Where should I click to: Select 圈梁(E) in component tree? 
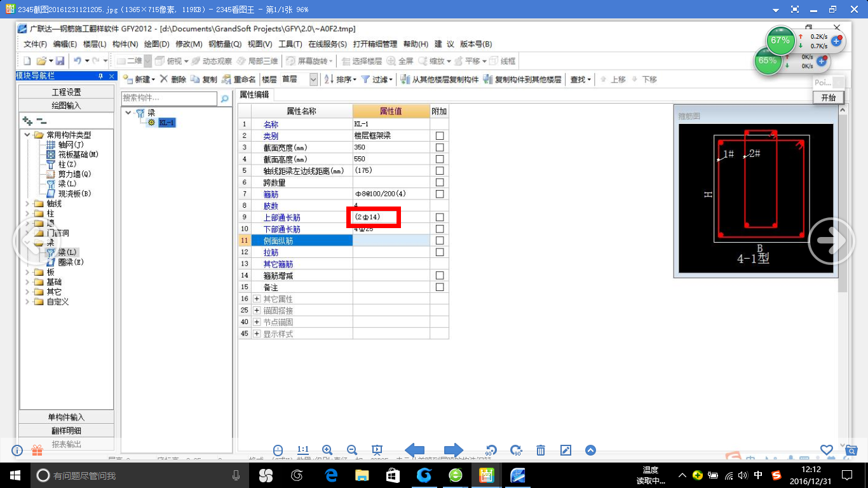coord(65,262)
